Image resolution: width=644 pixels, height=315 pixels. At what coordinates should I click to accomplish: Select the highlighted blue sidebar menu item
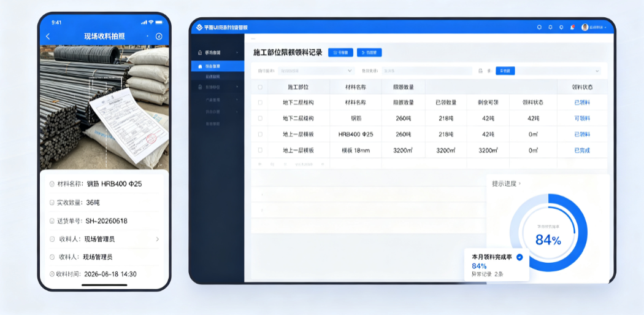218,66
